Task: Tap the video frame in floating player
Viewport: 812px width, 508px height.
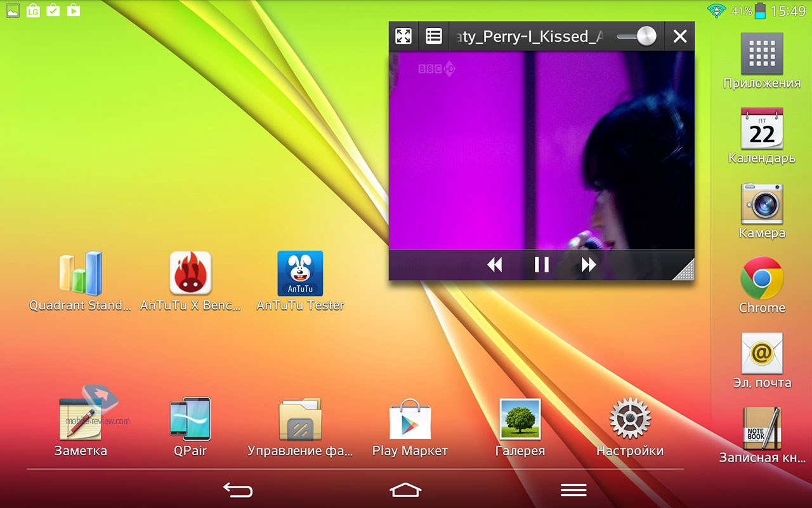Action: [x=542, y=150]
